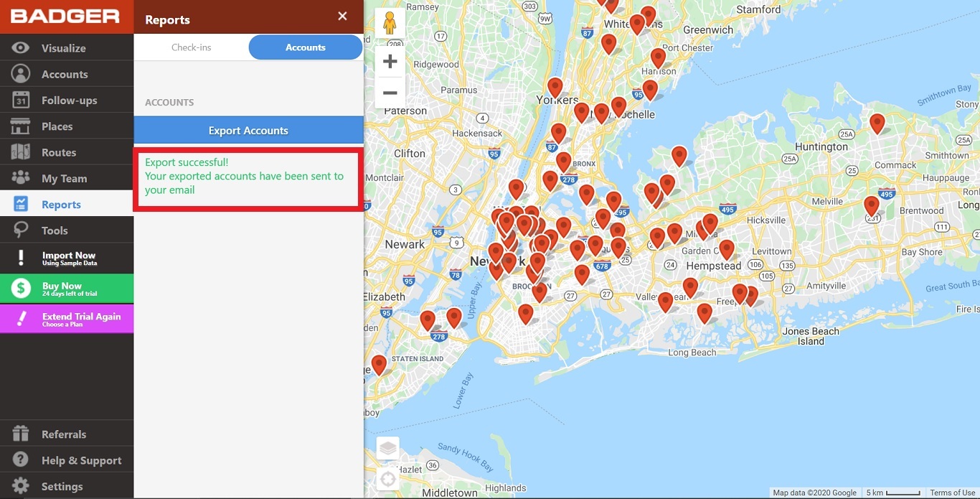Zoom in using the plus control
Viewport: 980px width, 499px height.
[x=390, y=61]
